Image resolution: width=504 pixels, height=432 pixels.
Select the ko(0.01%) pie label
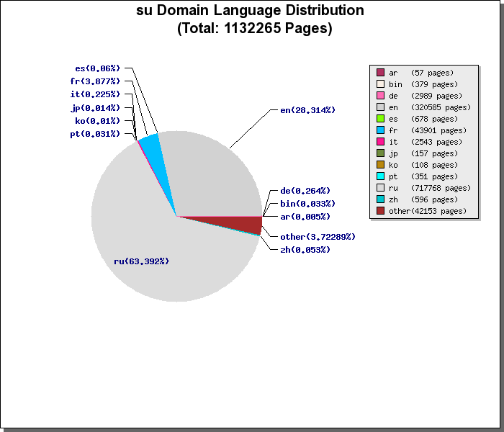click(97, 121)
